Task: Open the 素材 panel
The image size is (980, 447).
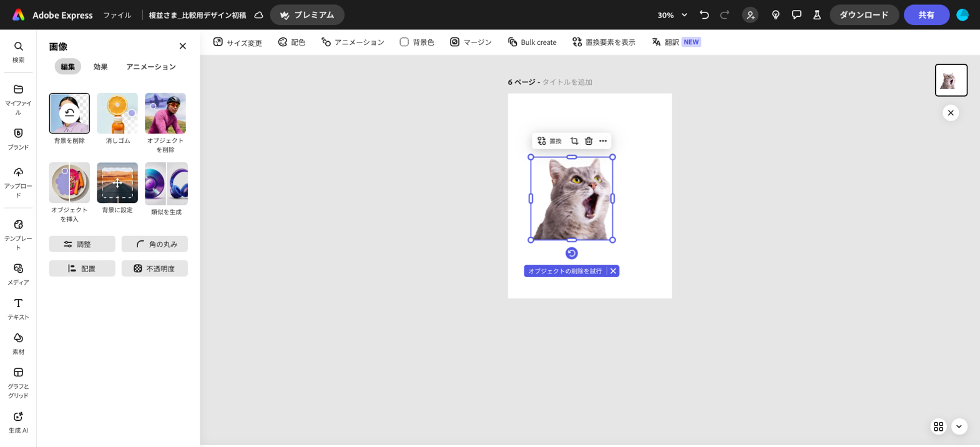Action: (18, 343)
